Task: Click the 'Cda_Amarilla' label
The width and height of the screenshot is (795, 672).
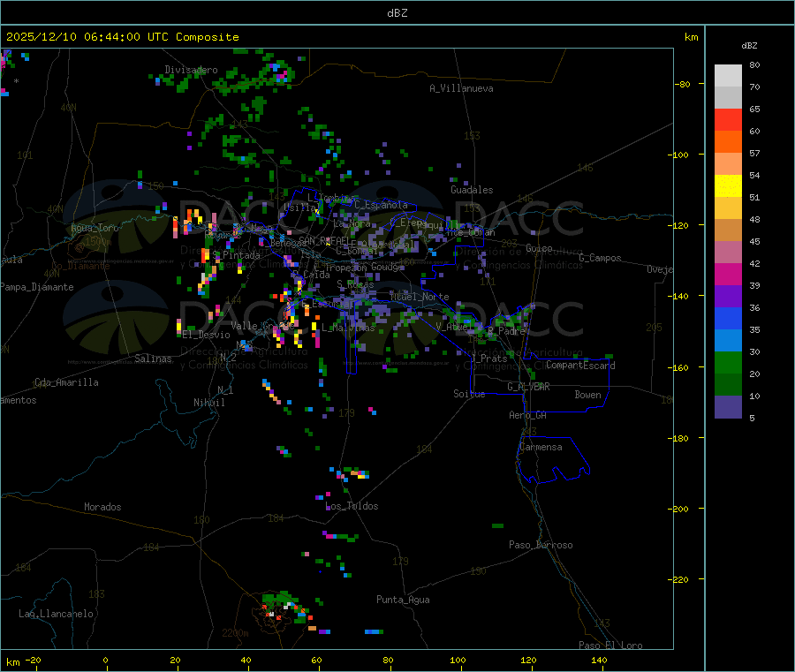Action: point(66,382)
